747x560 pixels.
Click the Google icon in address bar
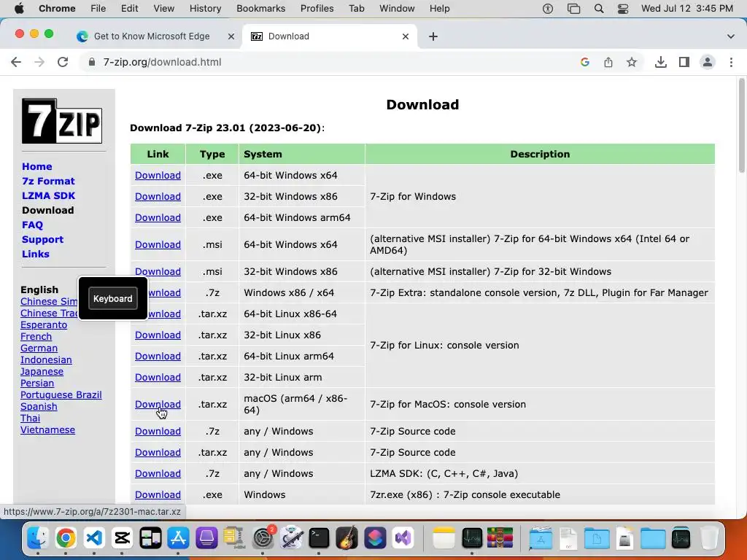(x=585, y=62)
